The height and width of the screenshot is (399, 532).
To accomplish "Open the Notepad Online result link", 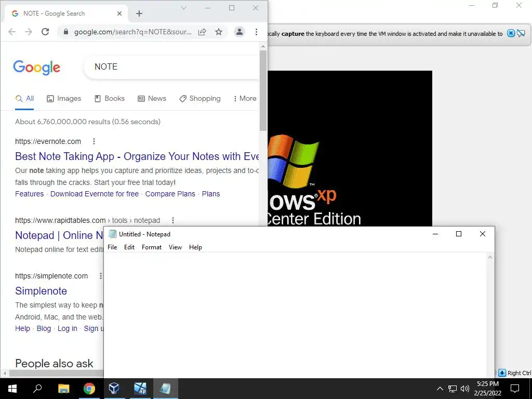I will [59, 235].
